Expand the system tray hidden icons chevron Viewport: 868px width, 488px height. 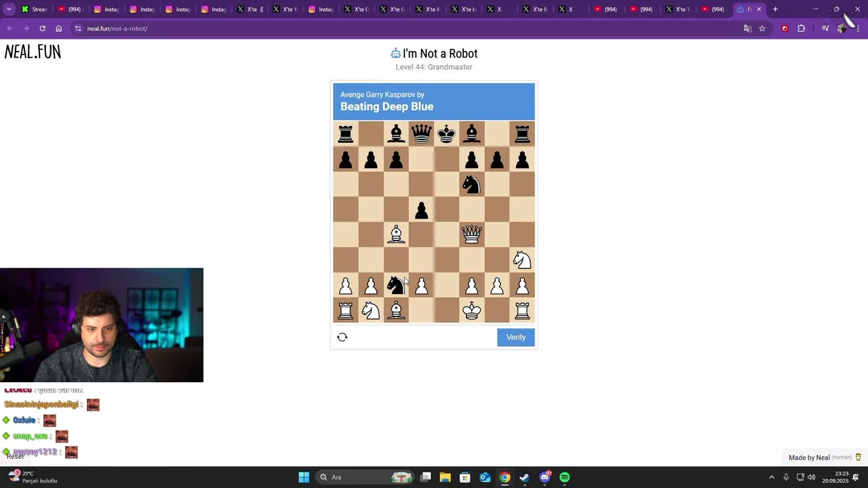coord(771,477)
